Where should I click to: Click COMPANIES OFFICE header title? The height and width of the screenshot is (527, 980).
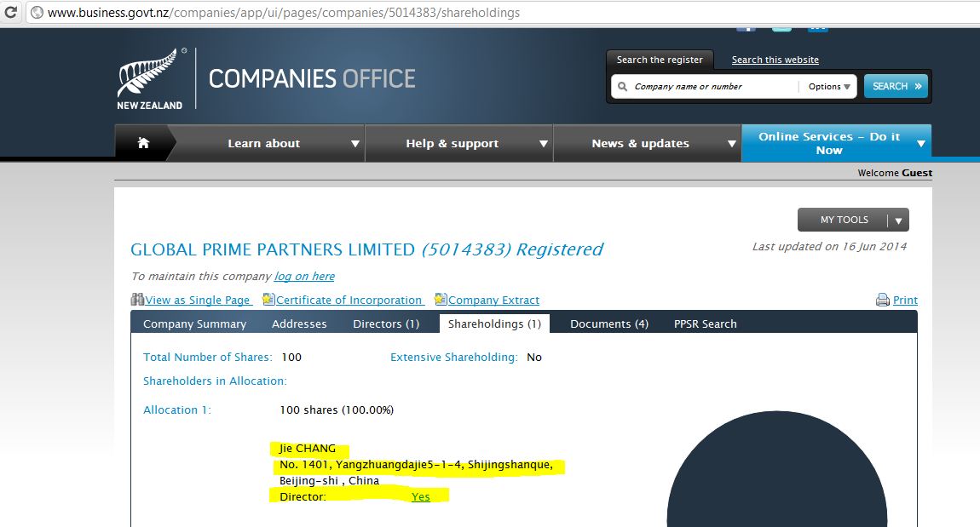click(312, 78)
